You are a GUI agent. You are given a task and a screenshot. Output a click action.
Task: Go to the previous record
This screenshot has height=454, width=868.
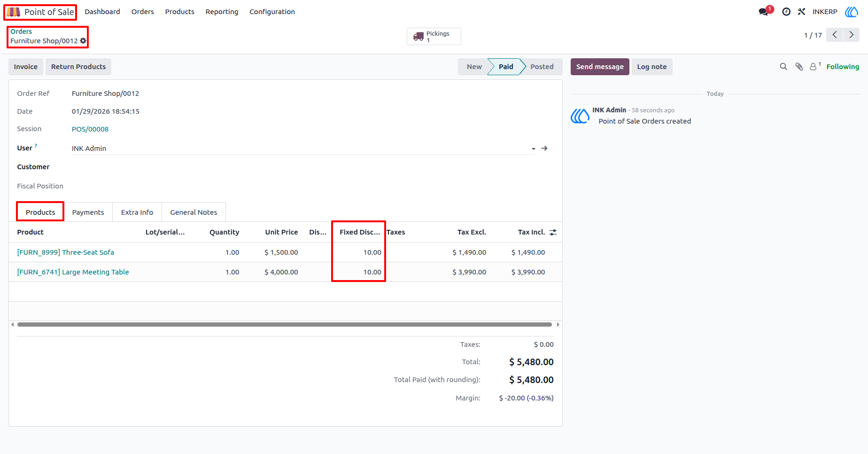click(x=835, y=35)
